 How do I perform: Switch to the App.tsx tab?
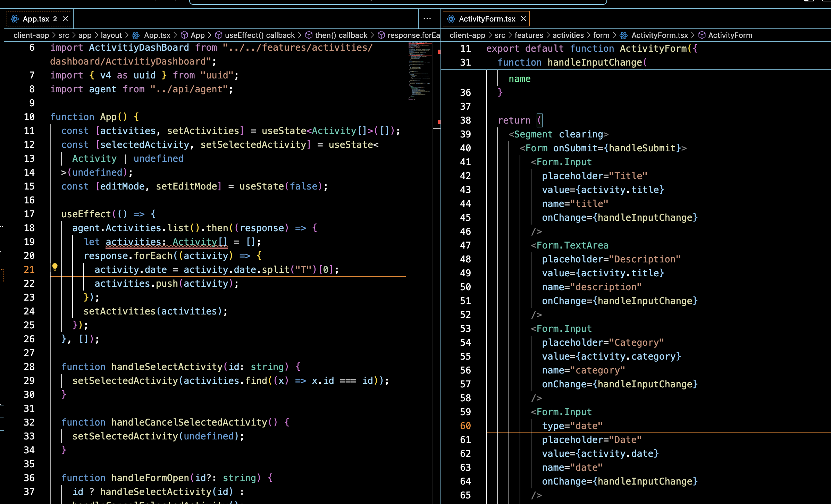click(36, 19)
